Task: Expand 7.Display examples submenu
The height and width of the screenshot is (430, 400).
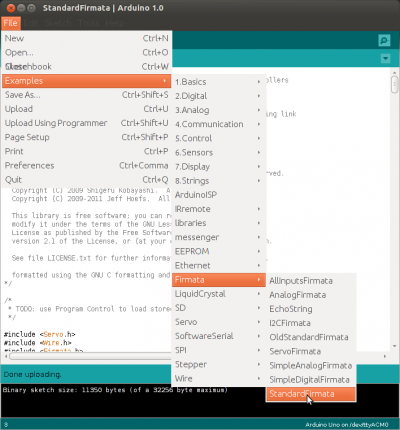Action: pyautogui.click(x=219, y=167)
